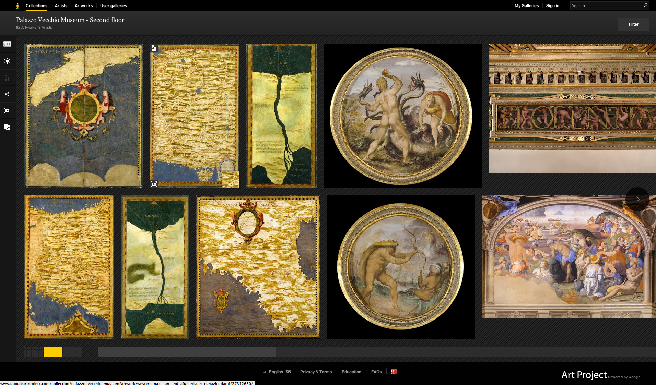656x385 pixels.
Task: Open the Collections tab
Action: pos(36,6)
